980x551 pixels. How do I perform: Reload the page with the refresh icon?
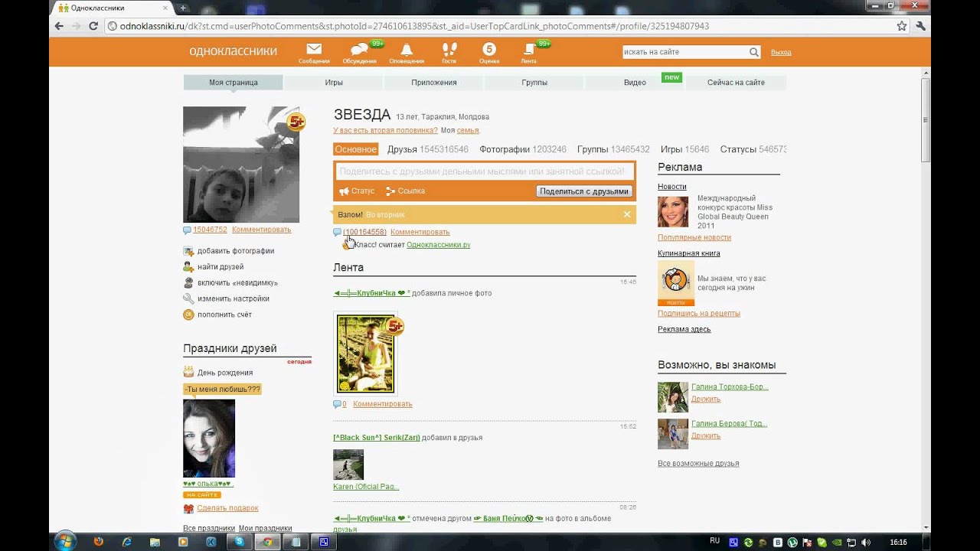click(x=93, y=26)
